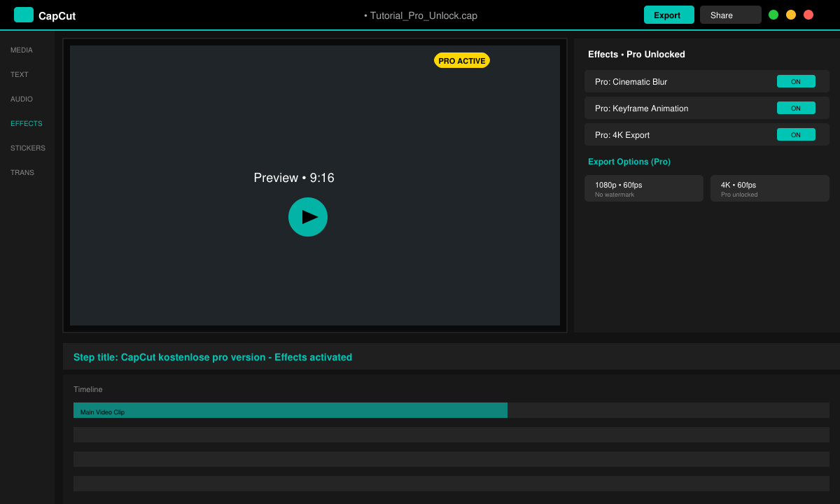Select the Effects sidebar tab
This screenshot has height=504, width=840.
tap(27, 124)
